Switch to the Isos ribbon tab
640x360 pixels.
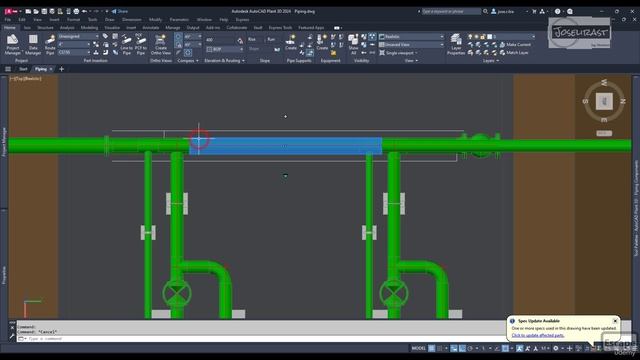coord(27,28)
